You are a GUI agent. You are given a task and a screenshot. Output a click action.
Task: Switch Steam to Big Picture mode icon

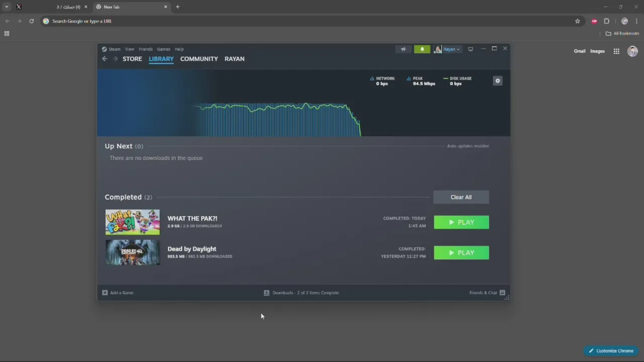470,49
